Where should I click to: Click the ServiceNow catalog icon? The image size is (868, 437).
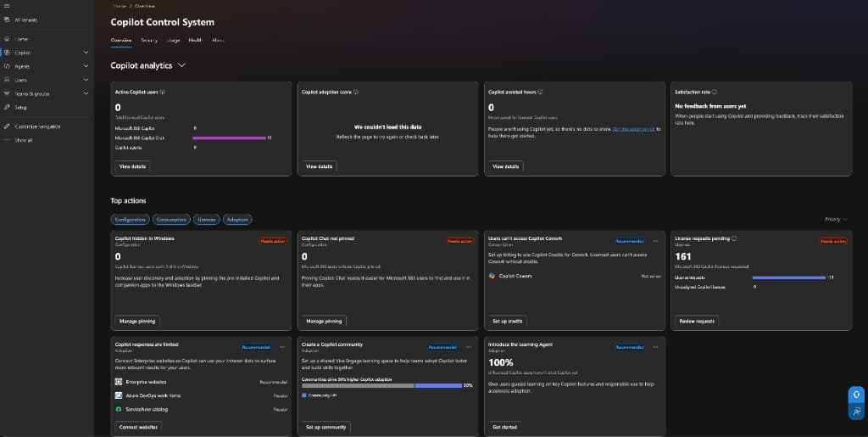[119, 409]
